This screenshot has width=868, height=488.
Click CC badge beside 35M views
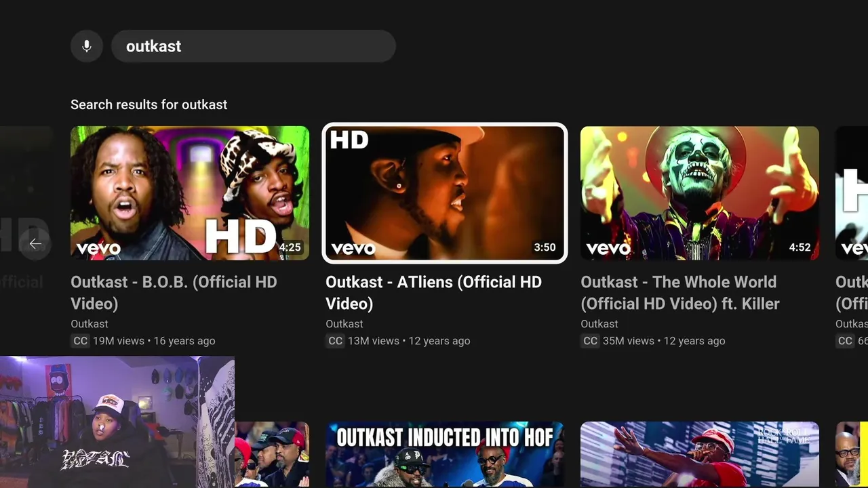tap(590, 341)
